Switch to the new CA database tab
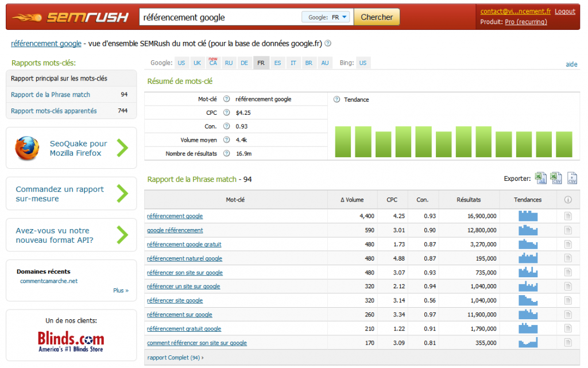This screenshot has height=368, width=588. [213, 63]
